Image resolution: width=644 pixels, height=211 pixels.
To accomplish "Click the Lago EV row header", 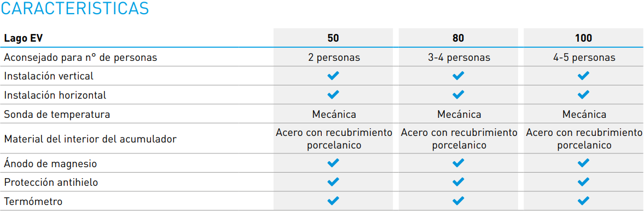I will click(x=23, y=38).
